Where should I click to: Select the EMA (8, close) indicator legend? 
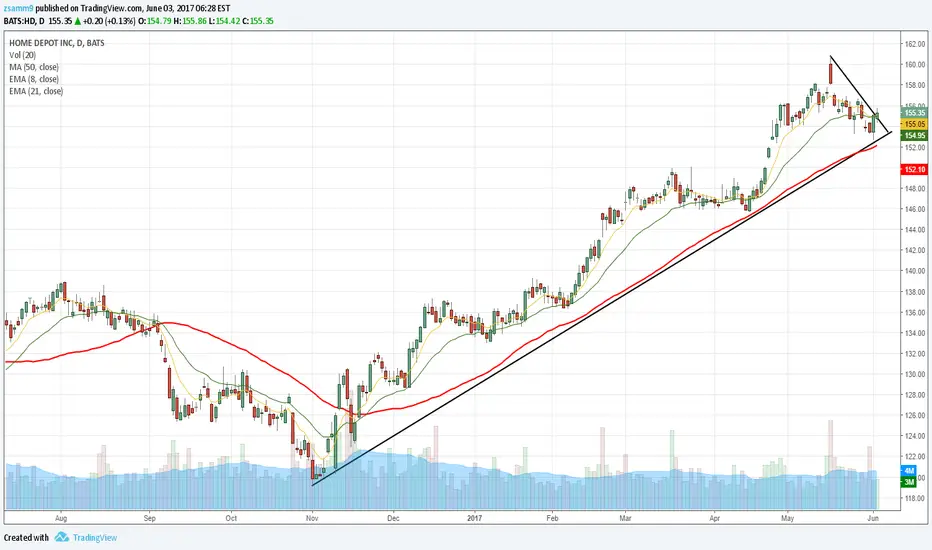(x=34, y=78)
